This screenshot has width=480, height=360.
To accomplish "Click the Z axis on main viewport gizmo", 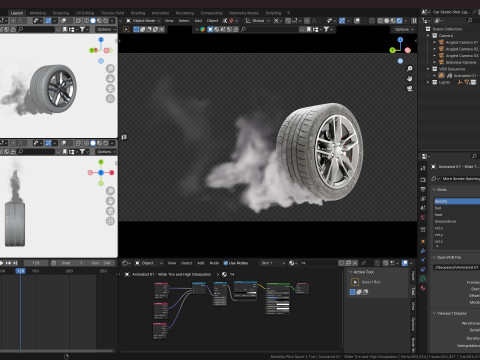I will 400,40.
